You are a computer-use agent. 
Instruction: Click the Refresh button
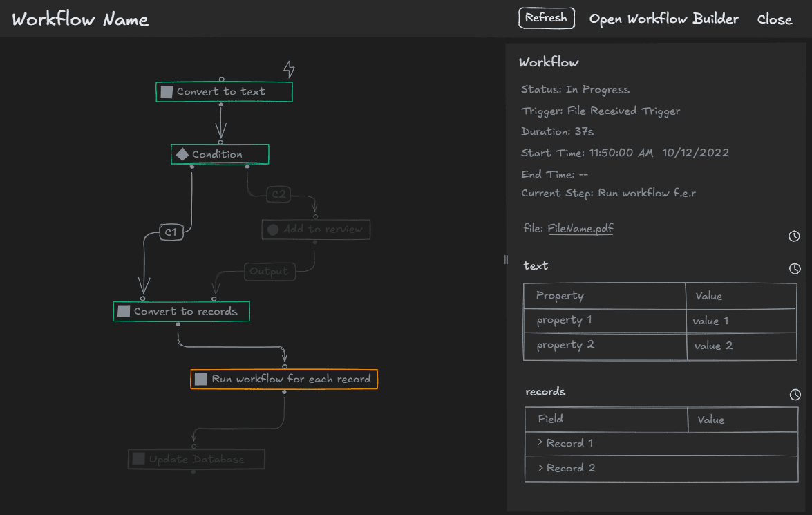[547, 18]
